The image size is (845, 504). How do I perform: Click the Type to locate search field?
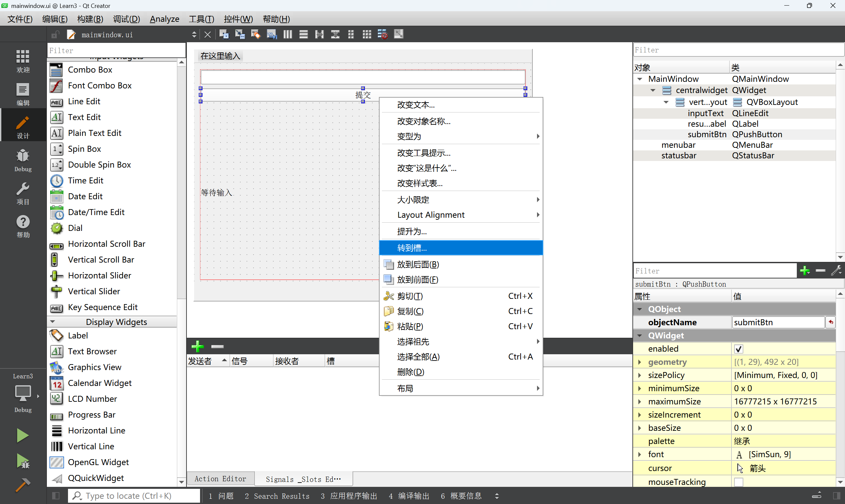coord(134,496)
